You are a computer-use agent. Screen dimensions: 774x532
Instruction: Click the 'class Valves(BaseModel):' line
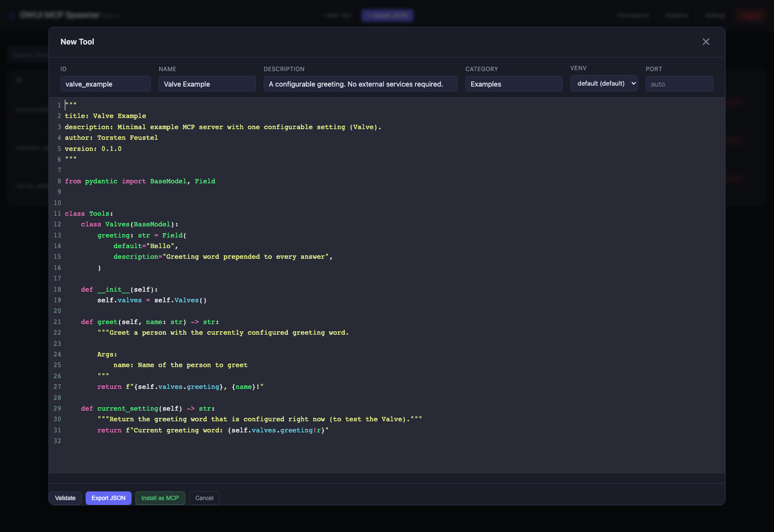pos(130,224)
